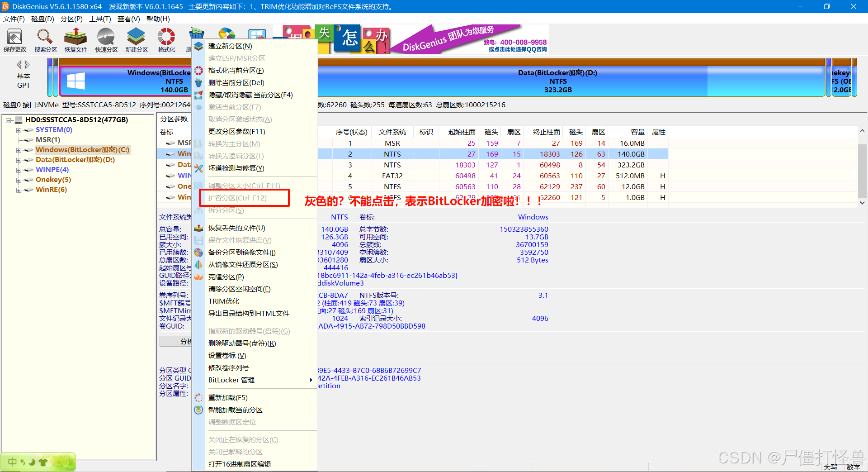Open the 工具(T) menu
Image resolution: width=868 pixels, height=472 pixels.
click(100, 19)
